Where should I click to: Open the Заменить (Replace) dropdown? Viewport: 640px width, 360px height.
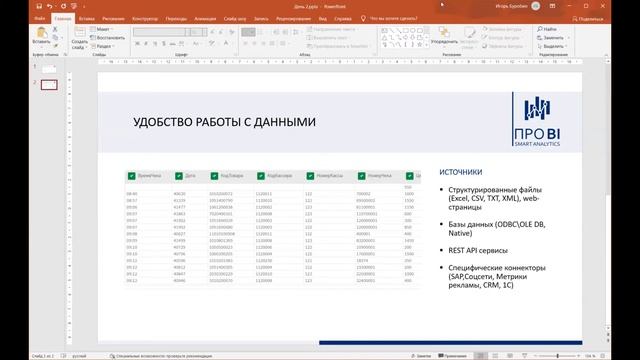[x=554, y=38]
